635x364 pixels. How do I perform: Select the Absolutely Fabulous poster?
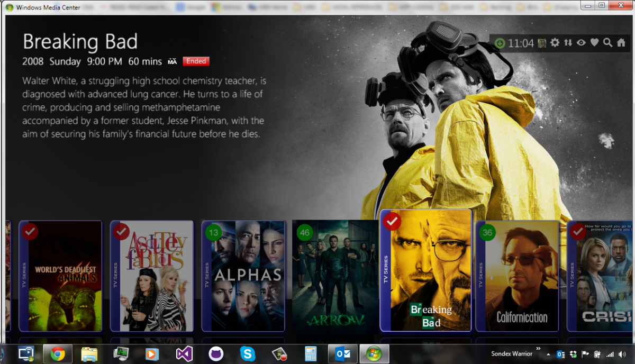[x=152, y=276]
